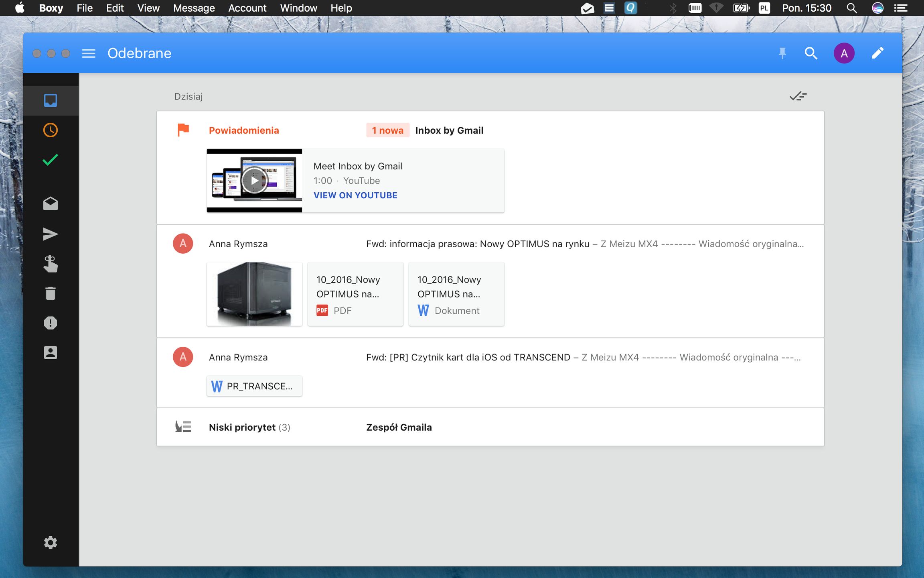Open the Account menu in menu bar
924x578 pixels.
coord(247,8)
